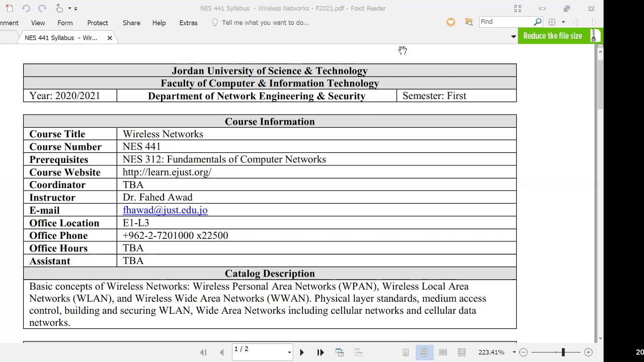
Task: Open the Help ribbon tab
Action: point(159,23)
